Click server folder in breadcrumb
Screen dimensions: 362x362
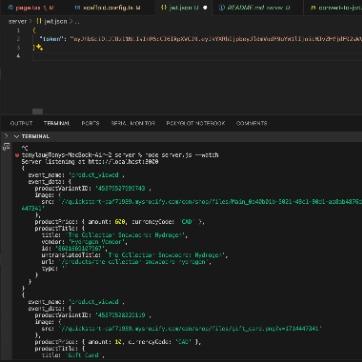(x=18, y=21)
